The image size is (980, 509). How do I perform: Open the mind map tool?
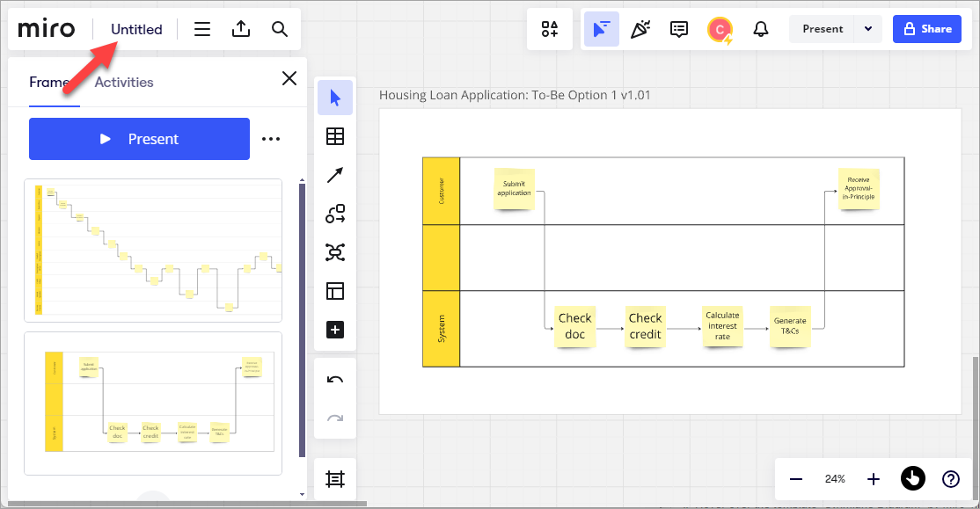(335, 252)
